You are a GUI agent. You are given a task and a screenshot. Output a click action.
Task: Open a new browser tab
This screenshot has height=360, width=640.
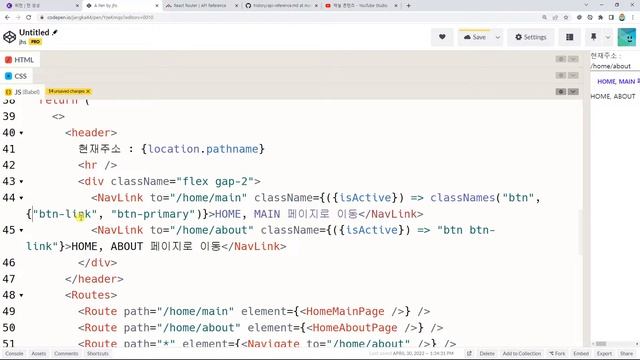[x=409, y=5]
